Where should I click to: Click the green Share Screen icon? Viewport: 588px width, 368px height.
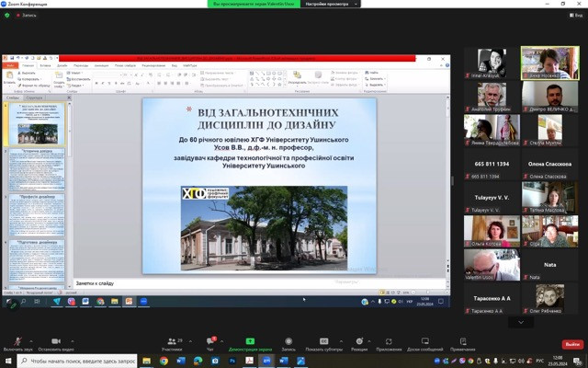[x=250, y=341]
